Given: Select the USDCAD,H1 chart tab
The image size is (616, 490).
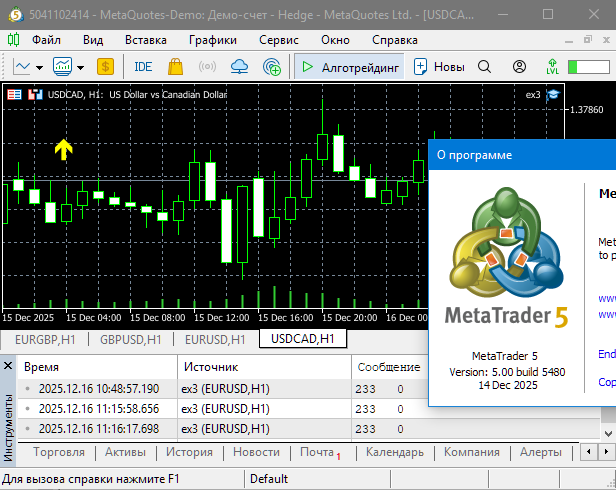Looking at the screenshot, I should coord(302,339).
